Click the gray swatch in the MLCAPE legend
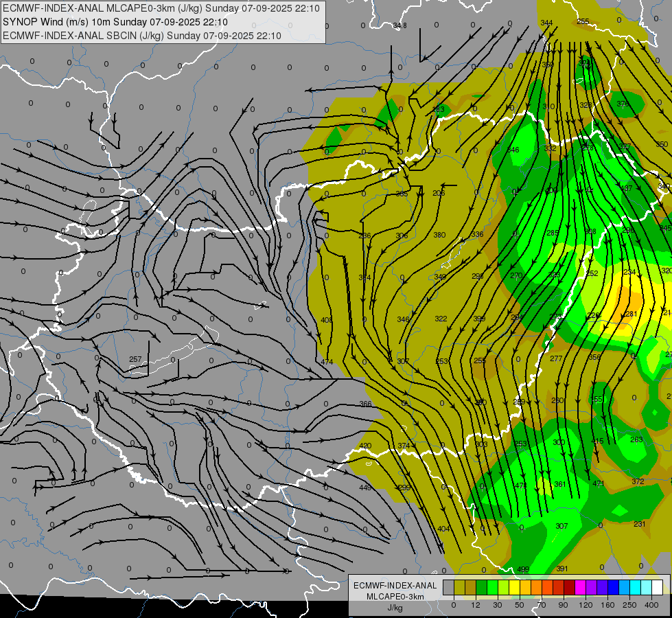This screenshot has height=618, width=672. tap(449, 587)
